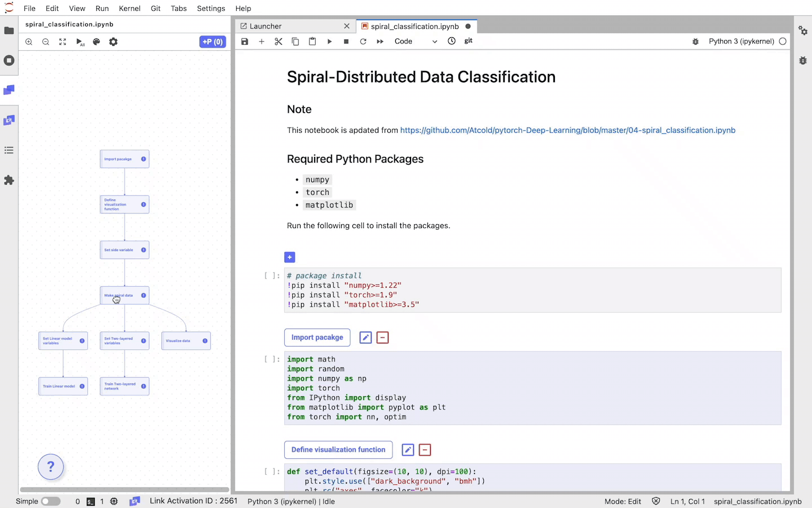The height and width of the screenshot is (508, 812).
Task: Toggle the Simple mode switch
Action: [51, 501]
